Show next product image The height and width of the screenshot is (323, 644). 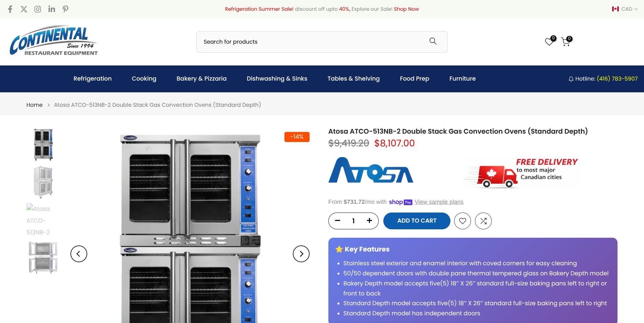301,254
